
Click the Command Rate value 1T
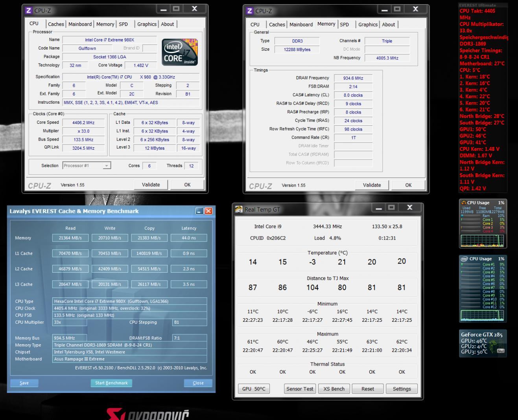[353, 138]
